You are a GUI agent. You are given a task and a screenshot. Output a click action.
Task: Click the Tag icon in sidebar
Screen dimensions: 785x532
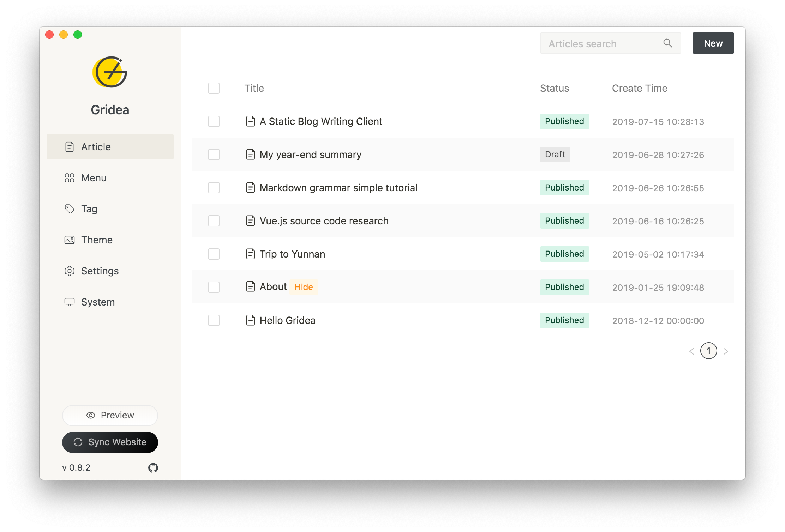point(70,209)
